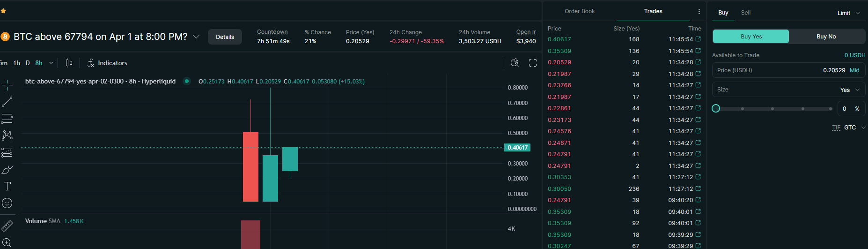Screen dimensions: 868x249
Task: Open the emoji sticker tool
Action: click(x=7, y=203)
